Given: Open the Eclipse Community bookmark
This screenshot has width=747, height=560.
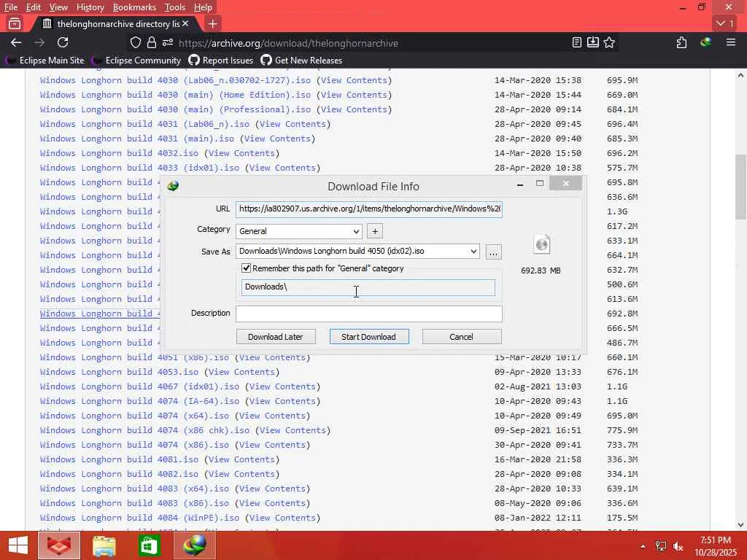Looking at the screenshot, I should tap(136, 61).
